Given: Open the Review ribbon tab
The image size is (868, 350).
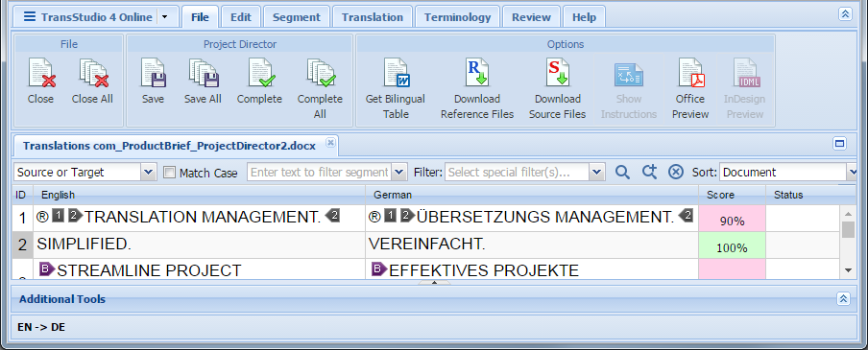Looking at the screenshot, I should tap(531, 17).
